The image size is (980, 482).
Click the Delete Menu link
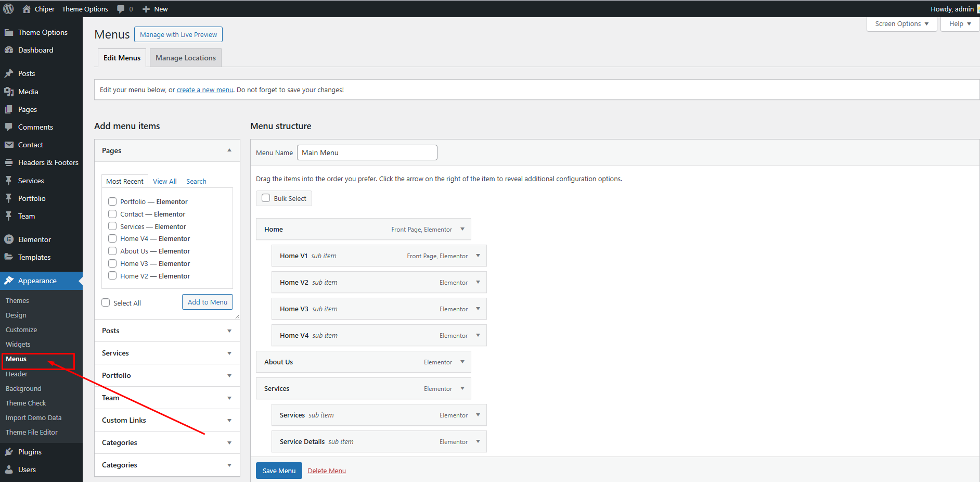[327, 471]
